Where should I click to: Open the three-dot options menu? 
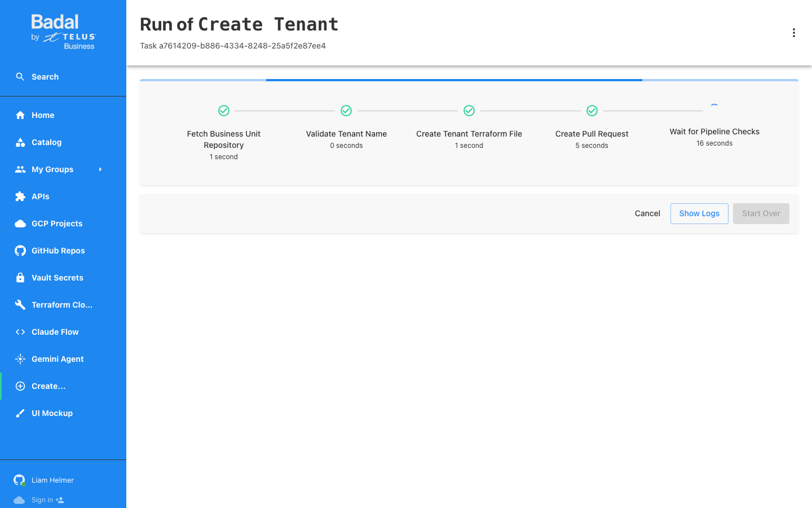(x=794, y=33)
